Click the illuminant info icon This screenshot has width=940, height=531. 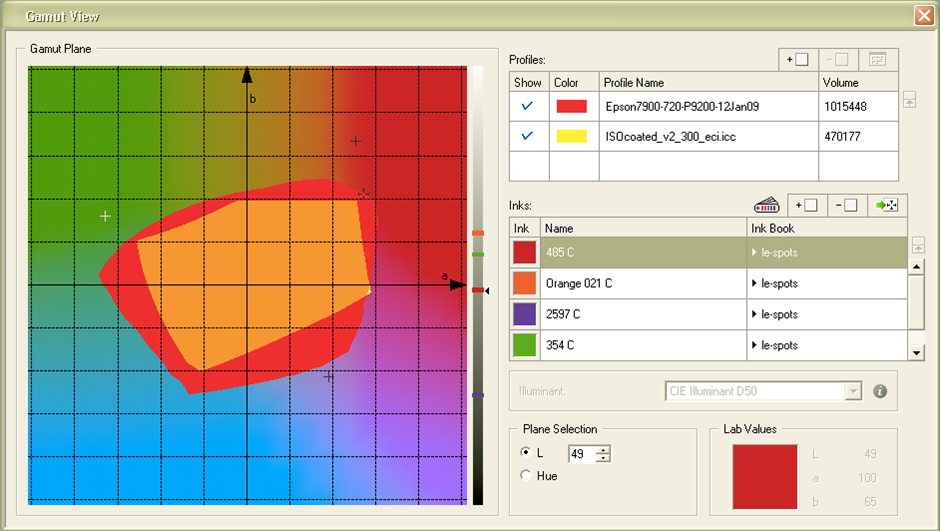(x=880, y=391)
